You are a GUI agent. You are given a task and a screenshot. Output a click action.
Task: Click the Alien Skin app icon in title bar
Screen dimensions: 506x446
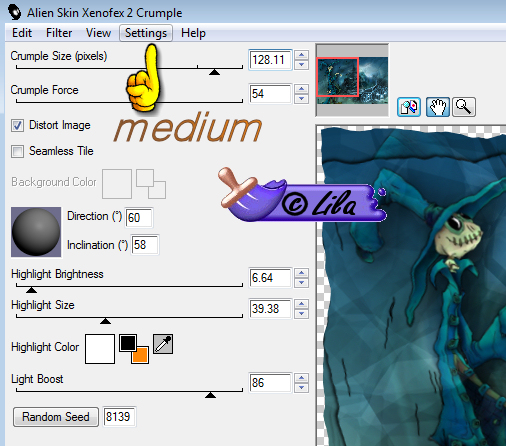pyautogui.click(x=15, y=13)
